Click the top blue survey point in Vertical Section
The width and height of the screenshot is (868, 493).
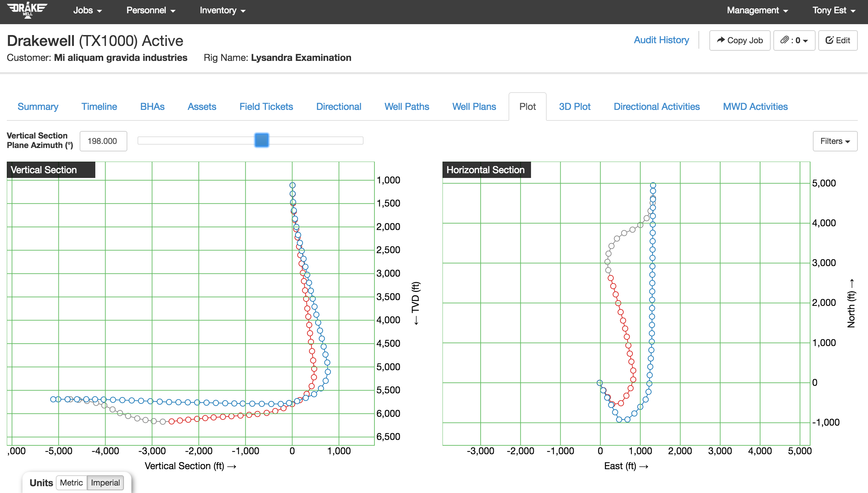pyautogui.click(x=292, y=185)
